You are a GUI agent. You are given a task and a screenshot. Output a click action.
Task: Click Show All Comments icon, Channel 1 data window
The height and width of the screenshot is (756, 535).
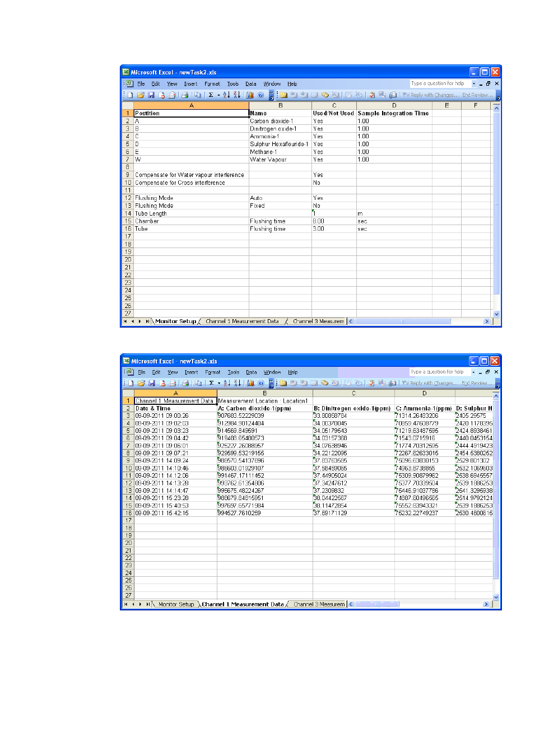tap(325, 384)
